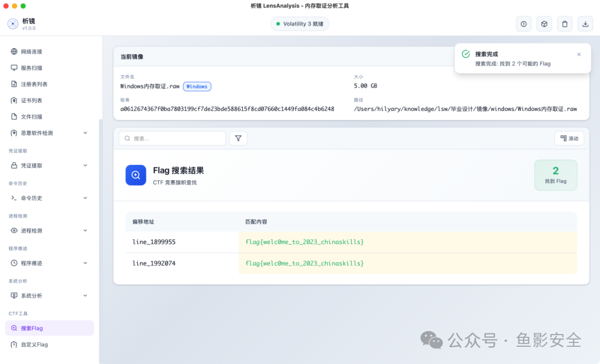The image size is (600, 364).
Task: Click the 当前镜像 panel title
Action: tap(132, 57)
